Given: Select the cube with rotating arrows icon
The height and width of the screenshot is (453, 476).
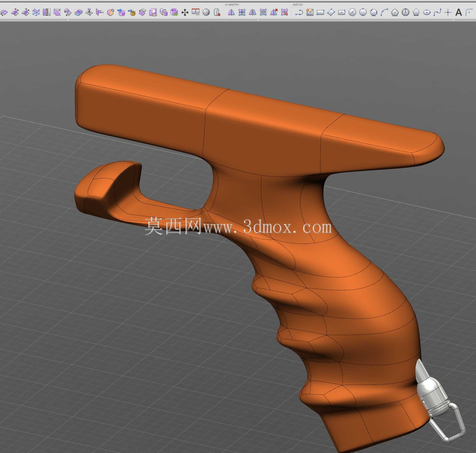Looking at the screenshot, I should pos(111,12).
